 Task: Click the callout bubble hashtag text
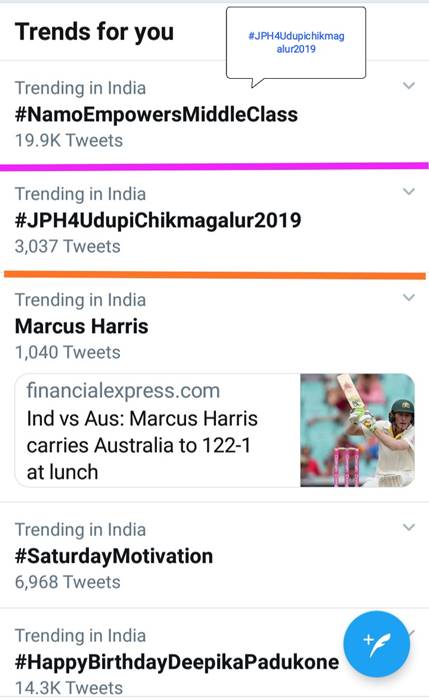[296, 42]
